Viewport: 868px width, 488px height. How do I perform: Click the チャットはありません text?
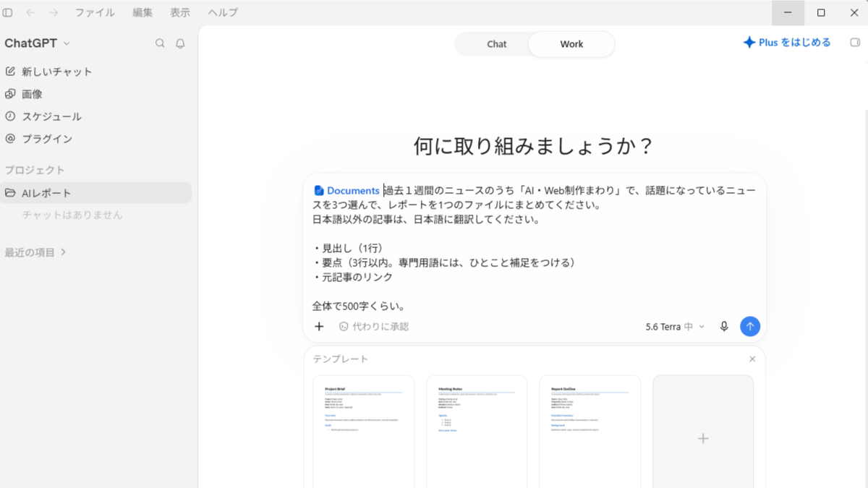(x=72, y=215)
